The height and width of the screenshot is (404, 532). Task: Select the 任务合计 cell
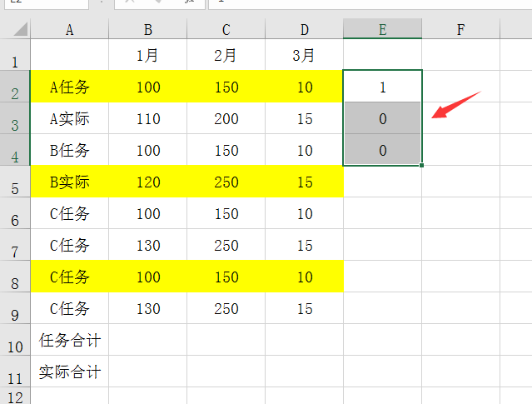(x=70, y=340)
